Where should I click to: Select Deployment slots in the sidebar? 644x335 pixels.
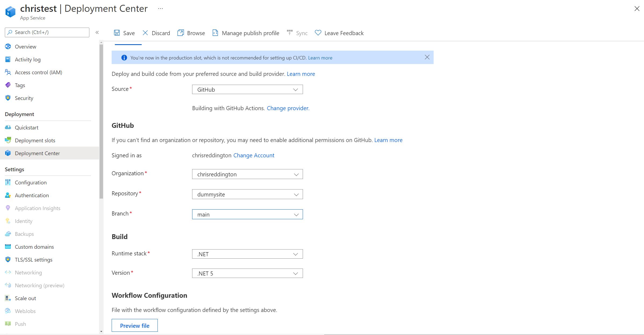(35, 140)
